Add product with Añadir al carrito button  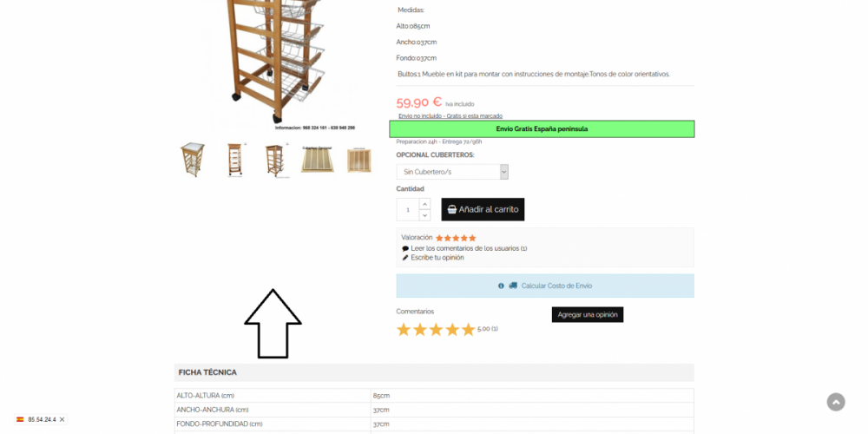pyautogui.click(x=483, y=209)
